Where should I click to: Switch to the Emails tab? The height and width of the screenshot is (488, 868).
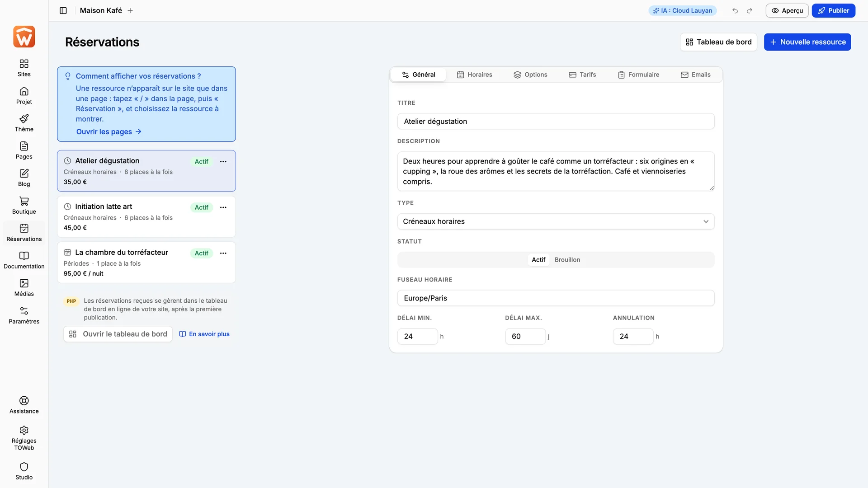[696, 75]
